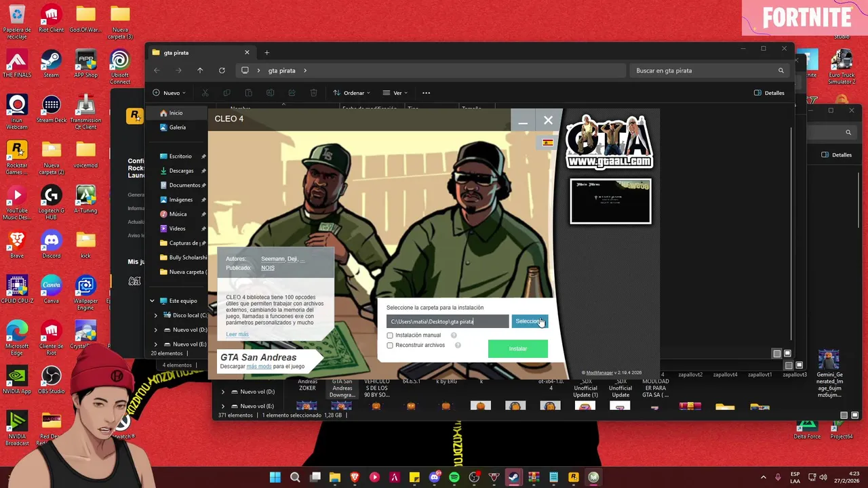Click the Leer más link

coord(237,334)
